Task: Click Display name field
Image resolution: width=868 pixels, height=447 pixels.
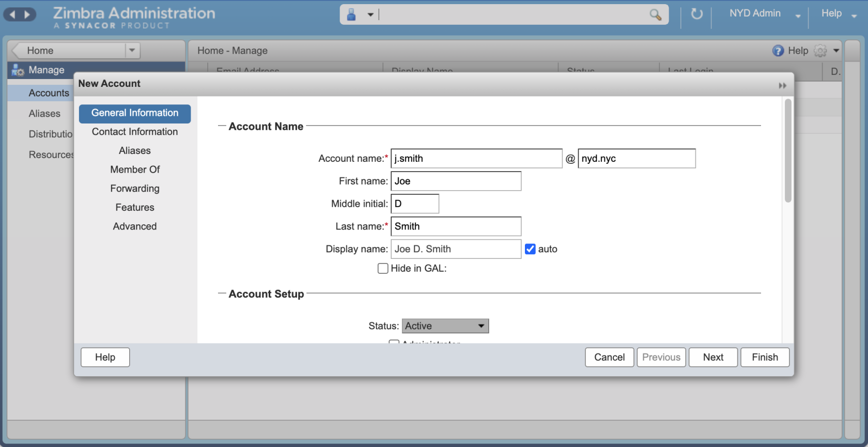Action: (456, 249)
